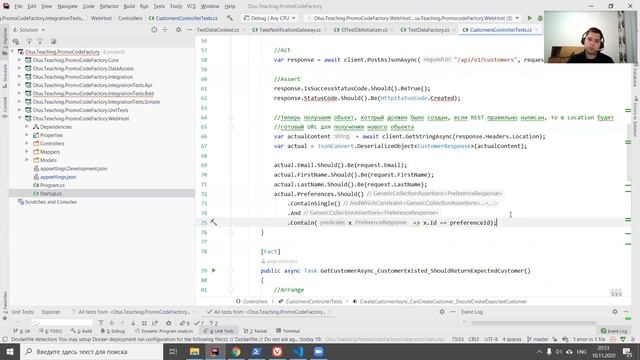Toggle the passed tests filter
640x360 pixels.
[x=199, y=323]
